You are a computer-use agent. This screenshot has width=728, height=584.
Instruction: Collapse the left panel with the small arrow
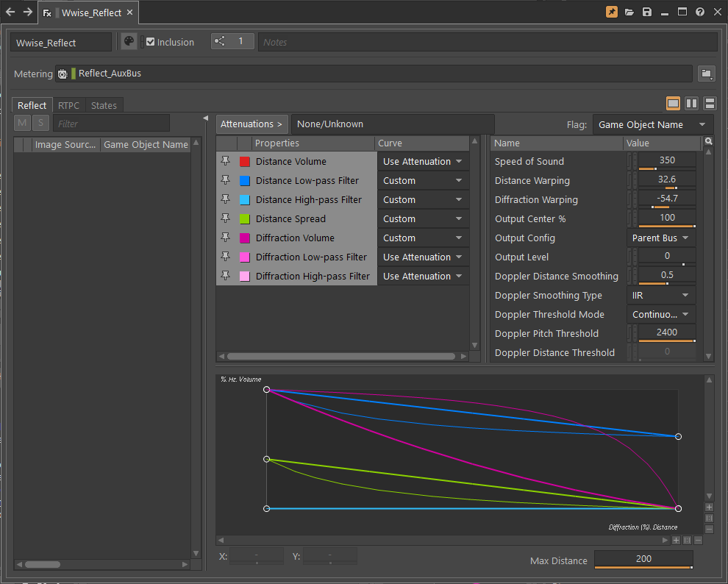pos(206,118)
